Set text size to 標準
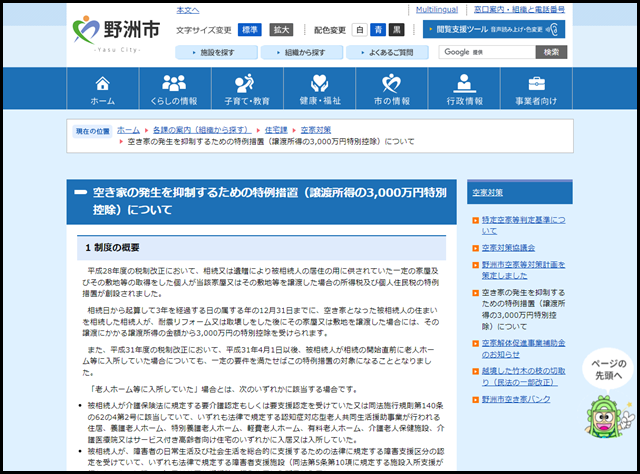The width and height of the screenshot is (640, 474). click(x=250, y=30)
